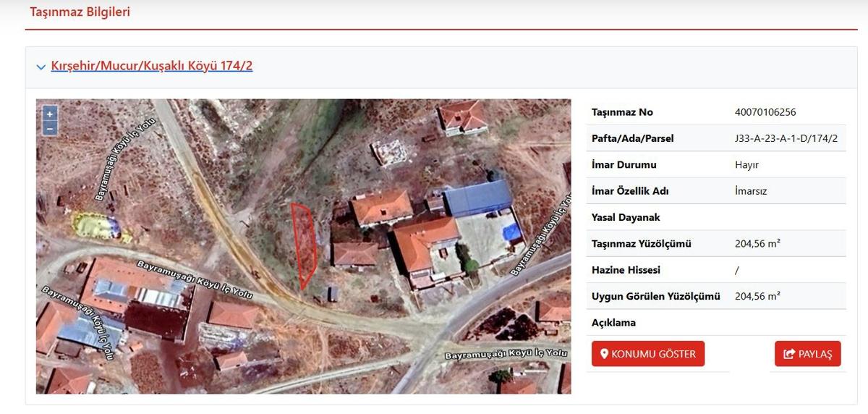Click the İmar Özellik Adı value İmarsız
This screenshot has height=414, width=868.
751,191
